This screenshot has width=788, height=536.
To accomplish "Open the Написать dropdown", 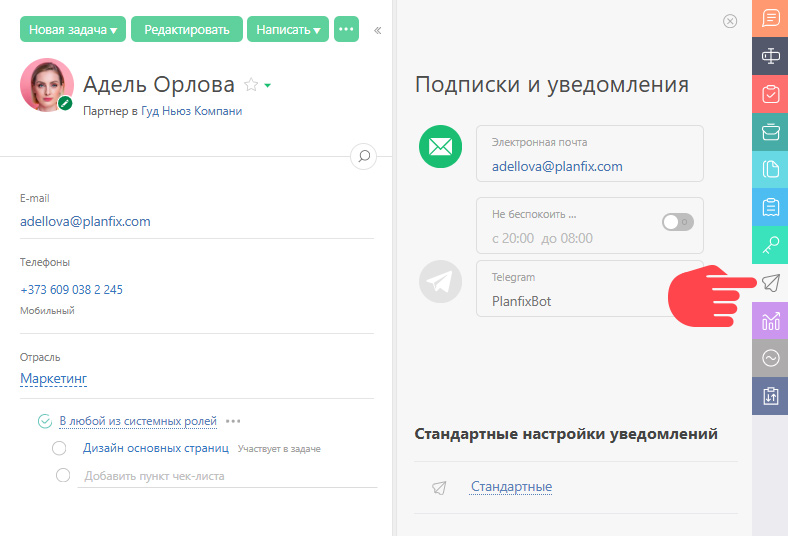I will click(x=288, y=29).
